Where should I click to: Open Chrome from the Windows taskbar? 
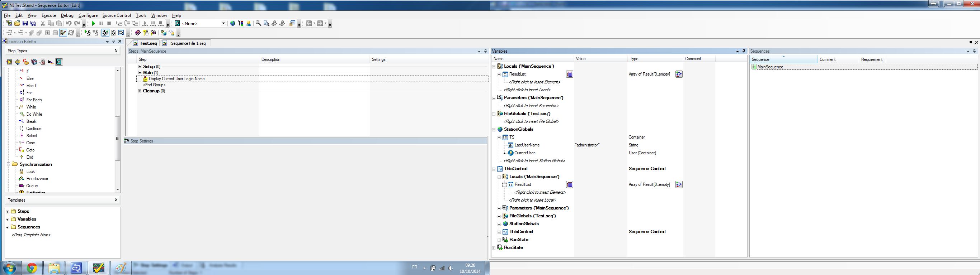pyautogui.click(x=32, y=268)
